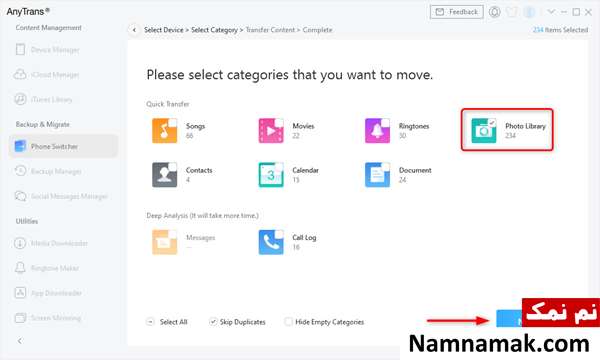Click the Contacts label text
This screenshot has width=600, height=360.
click(x=199, y=170)
